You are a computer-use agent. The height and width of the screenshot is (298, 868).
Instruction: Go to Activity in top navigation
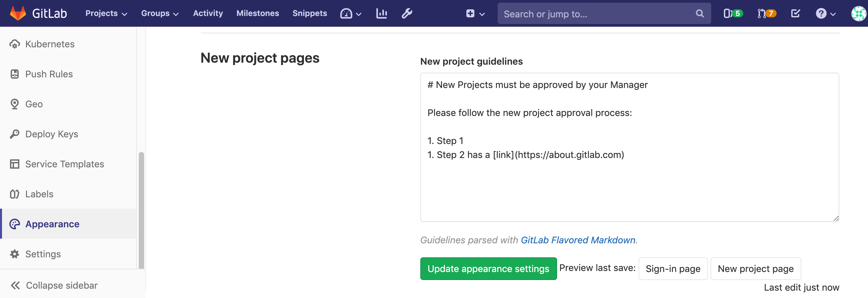pos(208,13)
